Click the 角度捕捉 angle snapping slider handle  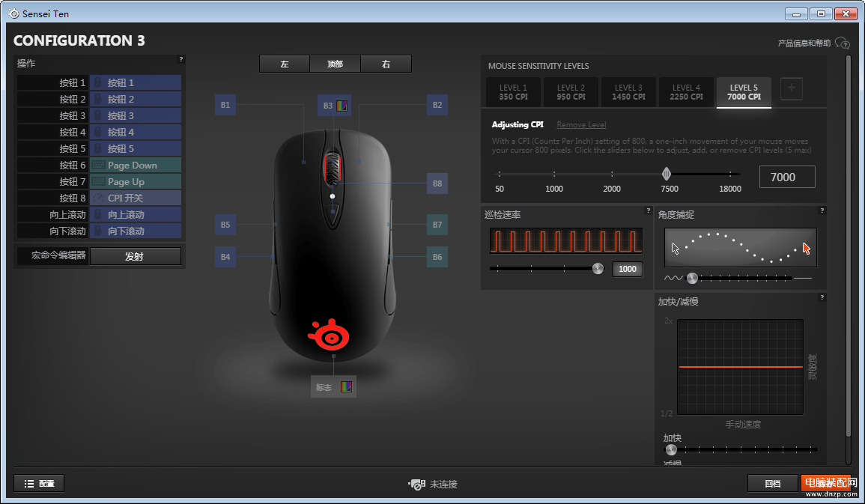[692, 279]
